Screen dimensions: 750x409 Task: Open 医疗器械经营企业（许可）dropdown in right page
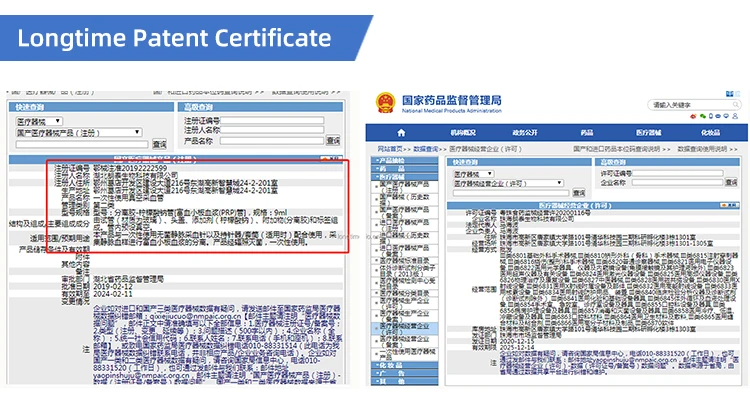[x=508, y=183]
